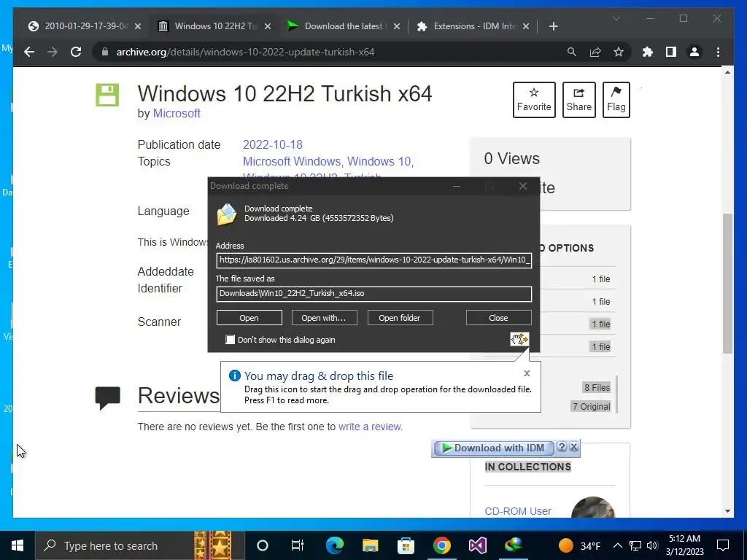The height and width of the screenshot is (560, 747).
Task: Open the Chrome profile avatar
Action: coord(694,52)
